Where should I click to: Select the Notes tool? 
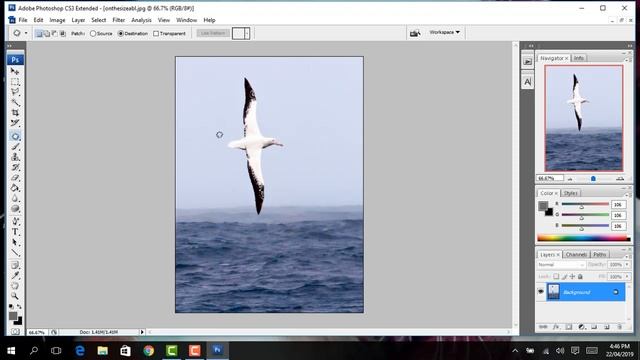pyautogui.click(x=15, y=265)
